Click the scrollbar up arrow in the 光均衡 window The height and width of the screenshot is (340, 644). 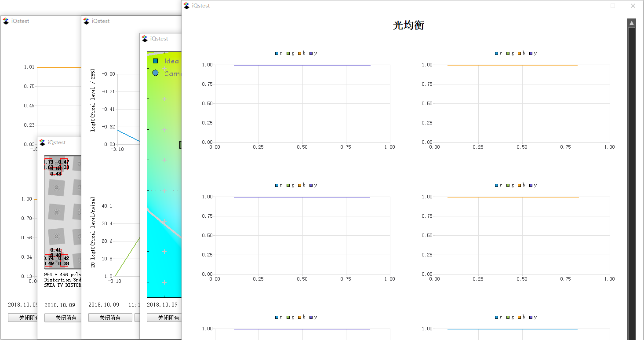[x=632, y=23]
